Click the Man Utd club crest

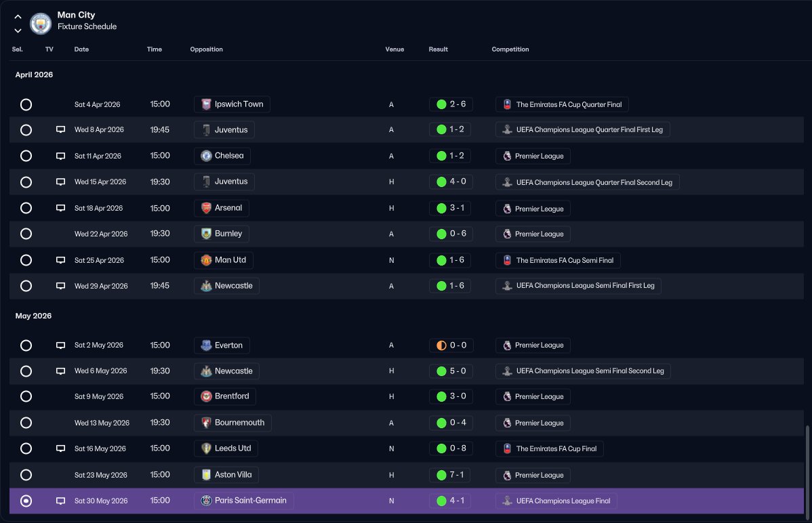(x=206, y=260)
